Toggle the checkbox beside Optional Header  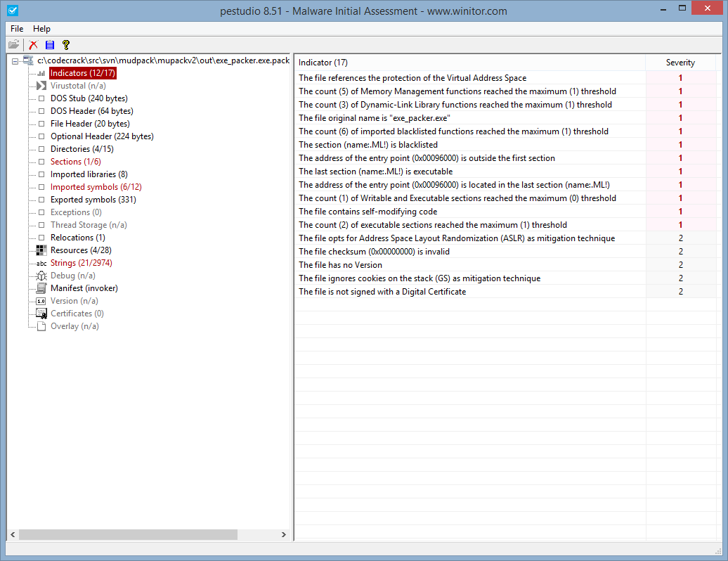point(41,136)
